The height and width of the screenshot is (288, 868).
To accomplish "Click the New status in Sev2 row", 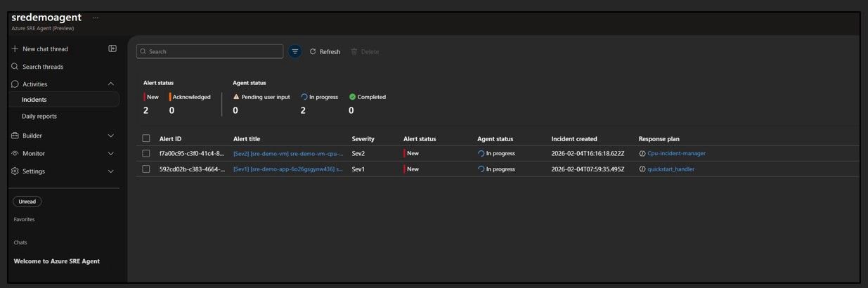I will coord(413,153).
